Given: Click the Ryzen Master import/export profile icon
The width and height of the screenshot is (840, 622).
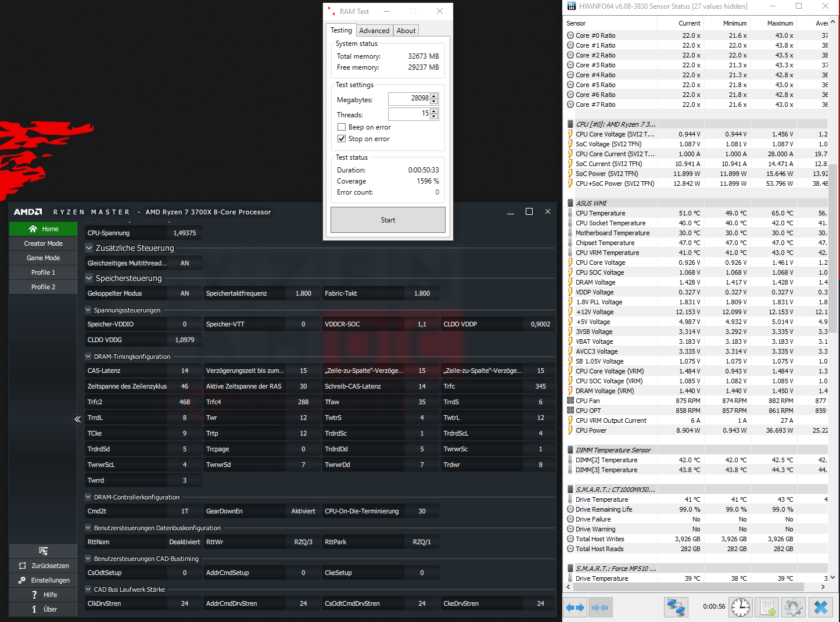Looking at the screenshot, I should click(43, 551).
